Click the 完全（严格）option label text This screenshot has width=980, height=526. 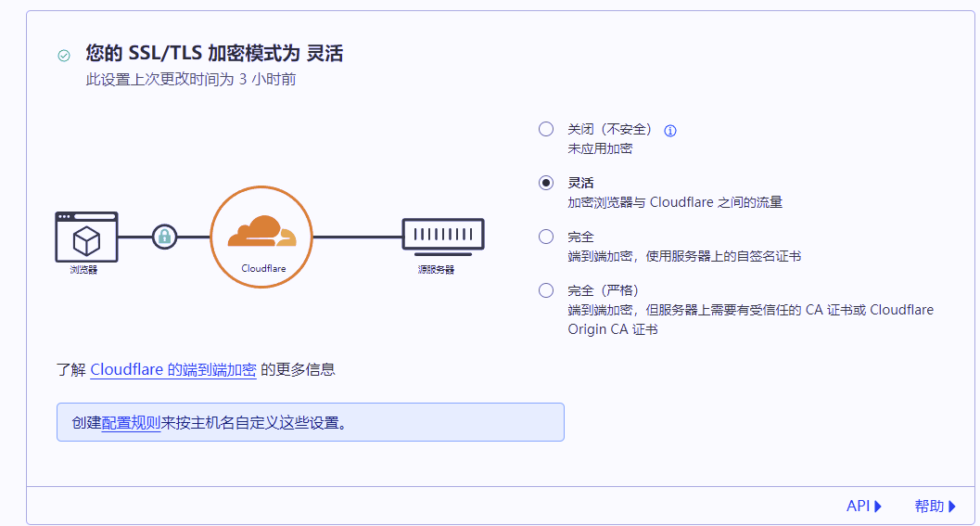tap(603, 290)
